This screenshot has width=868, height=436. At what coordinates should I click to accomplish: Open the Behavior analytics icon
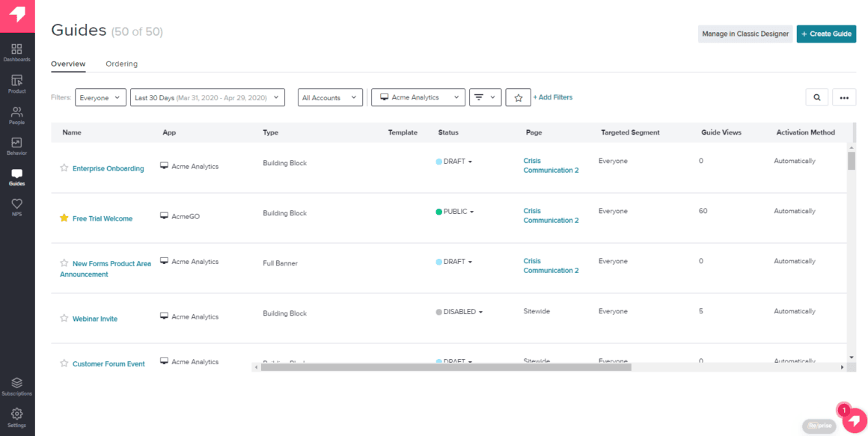(x=16, y=146)
